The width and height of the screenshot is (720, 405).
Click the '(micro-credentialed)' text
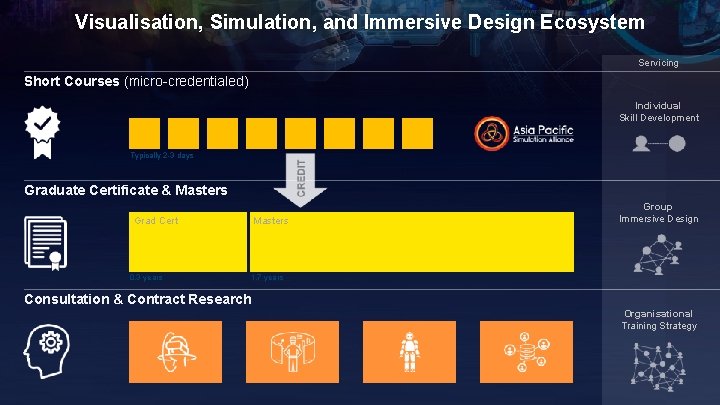click(x=186, y=81)
